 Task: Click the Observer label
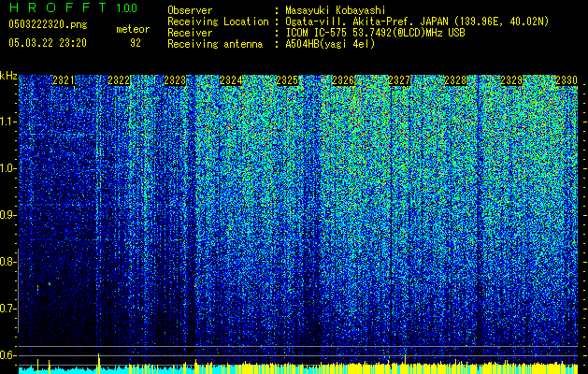pos(190,10)
